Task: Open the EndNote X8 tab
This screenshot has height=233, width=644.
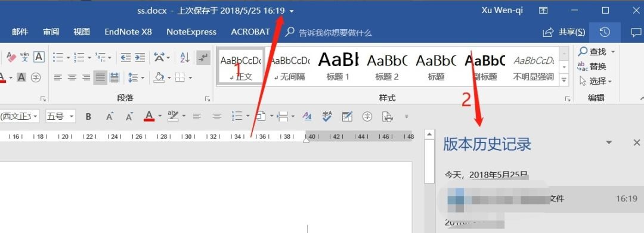Action: tap(128, 32)
